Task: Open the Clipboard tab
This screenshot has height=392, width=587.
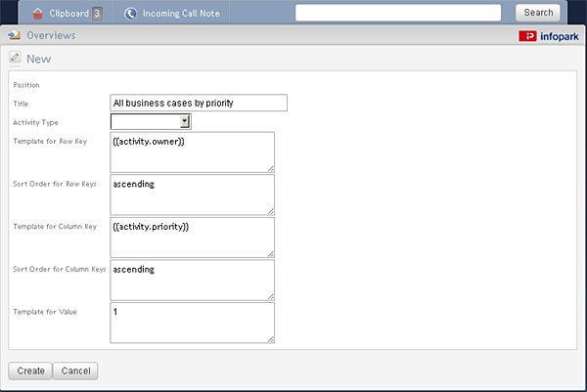Action: pos(68,14)
